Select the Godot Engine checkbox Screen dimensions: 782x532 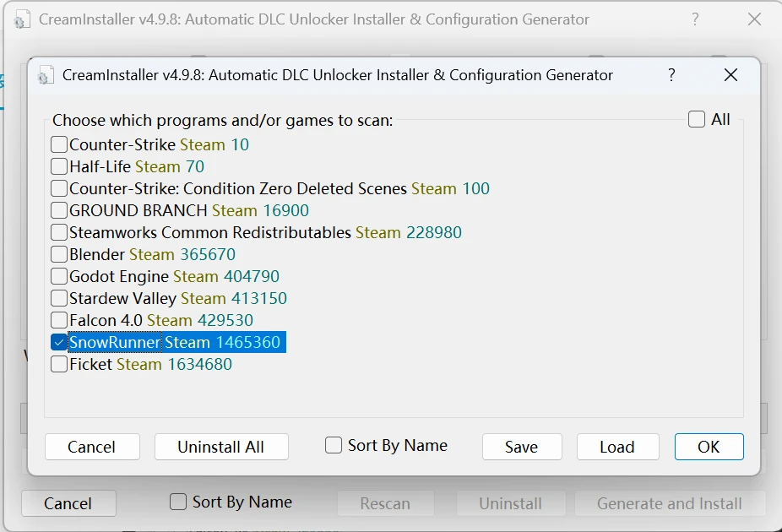click(x=59, y=276)
